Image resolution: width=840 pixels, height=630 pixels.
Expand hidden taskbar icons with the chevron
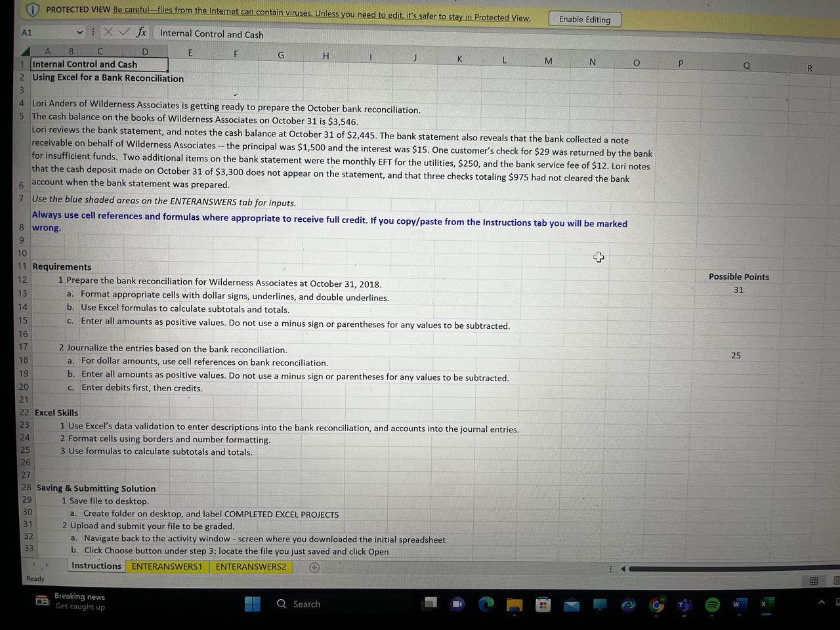[x=820, y=602]
